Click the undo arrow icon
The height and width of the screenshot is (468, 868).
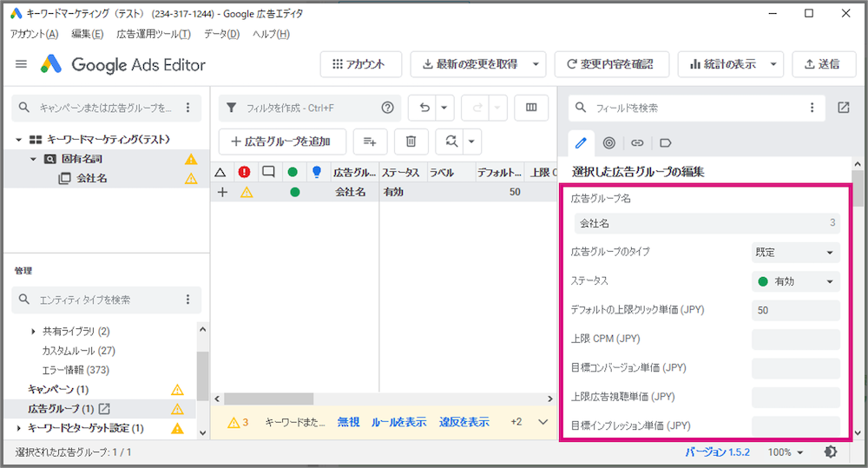[424, 108]
